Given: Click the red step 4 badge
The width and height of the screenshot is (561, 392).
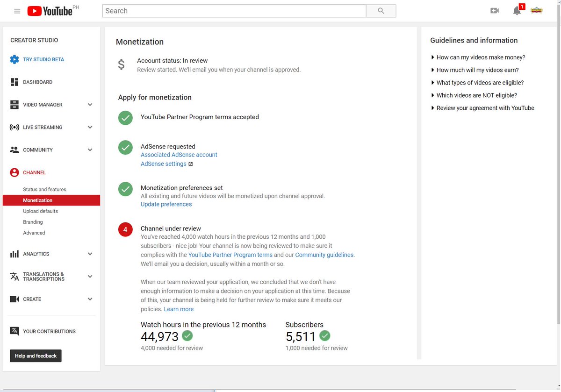Looking at the screenshot, I should (x=125, y=230).
